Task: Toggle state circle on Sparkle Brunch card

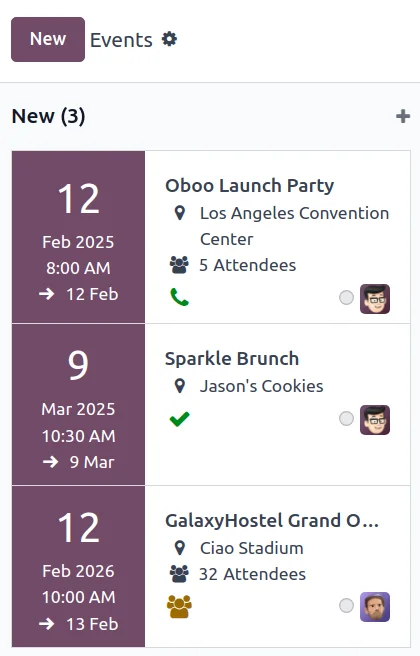Action: 346,418
